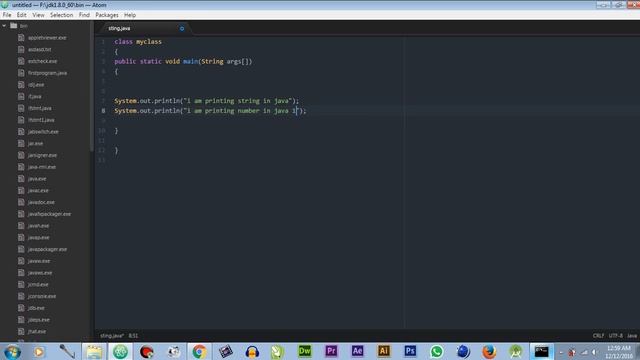The image size is (640, 360).
Task: Click the idlj.exe file icon
Action: [21, 85]
